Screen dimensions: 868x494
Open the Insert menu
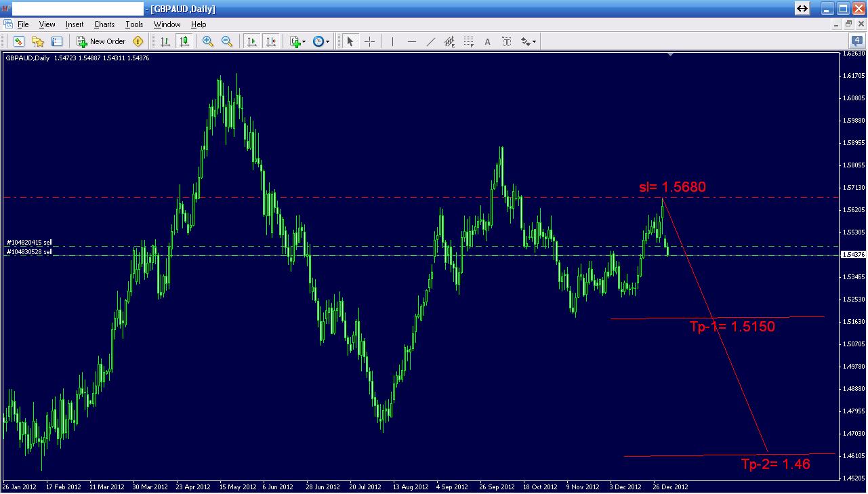75,24
